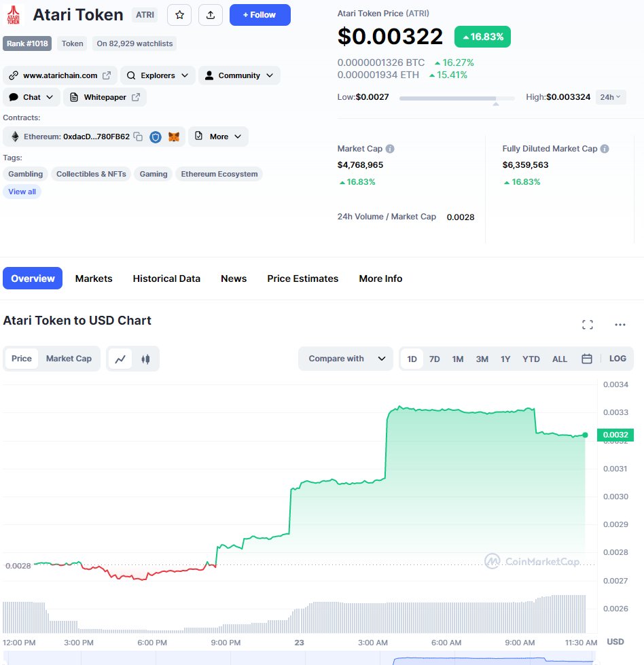The image size is (644, 665).
Task: Click the blue shield verification icon
Action: point(156,137)
